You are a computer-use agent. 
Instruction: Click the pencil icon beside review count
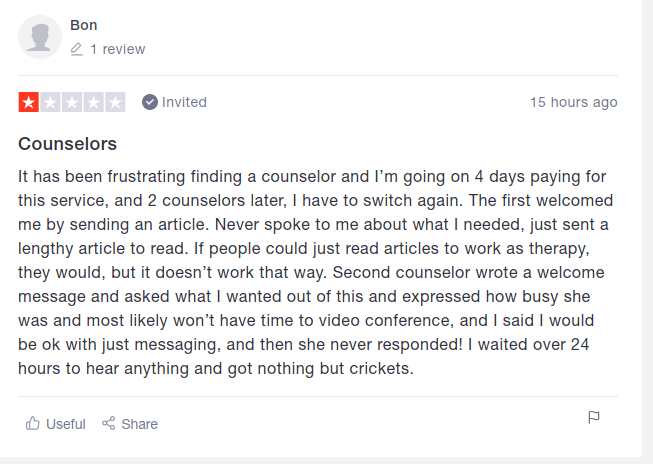77,49
